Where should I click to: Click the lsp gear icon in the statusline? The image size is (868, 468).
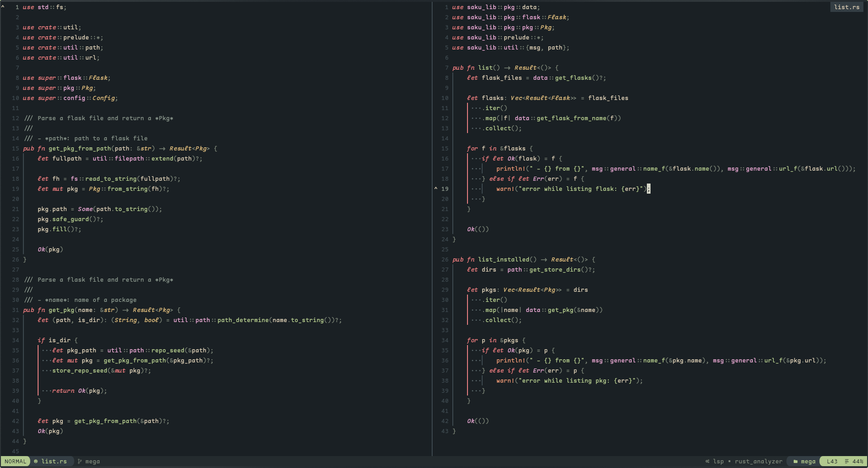pos(707,461)
